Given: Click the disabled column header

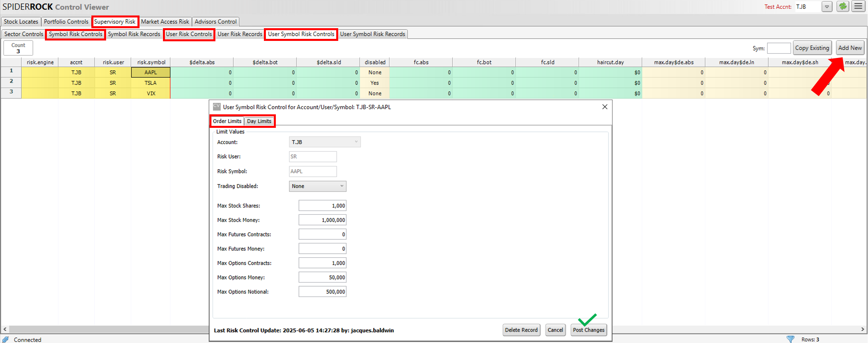Looking at the screenshot, I should pyautogui.click(x=375, y=62).
